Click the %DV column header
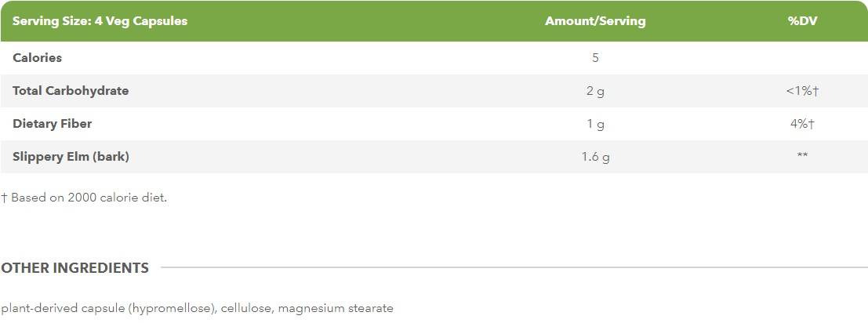 tap(802, 21)
